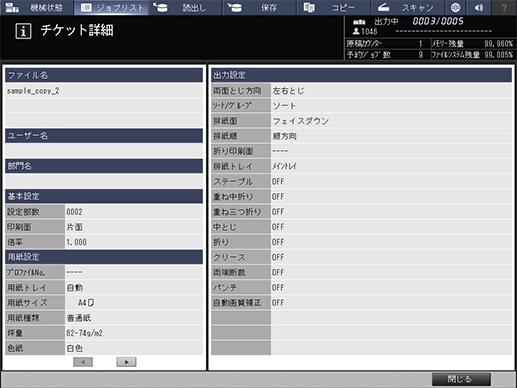Image resolution: width=517 pixels, height=388 pixels.
Task: Click the ステープル row label
Action: click(241, 182)
